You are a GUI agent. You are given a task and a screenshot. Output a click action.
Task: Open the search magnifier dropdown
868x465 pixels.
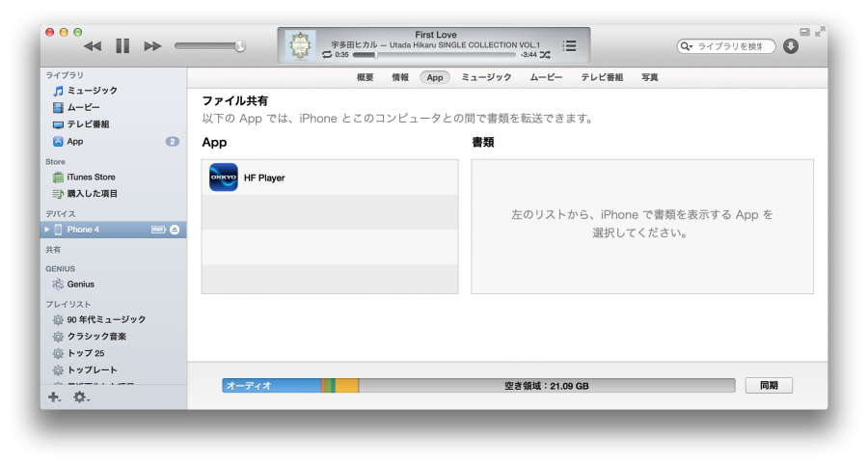pos(687,46)
